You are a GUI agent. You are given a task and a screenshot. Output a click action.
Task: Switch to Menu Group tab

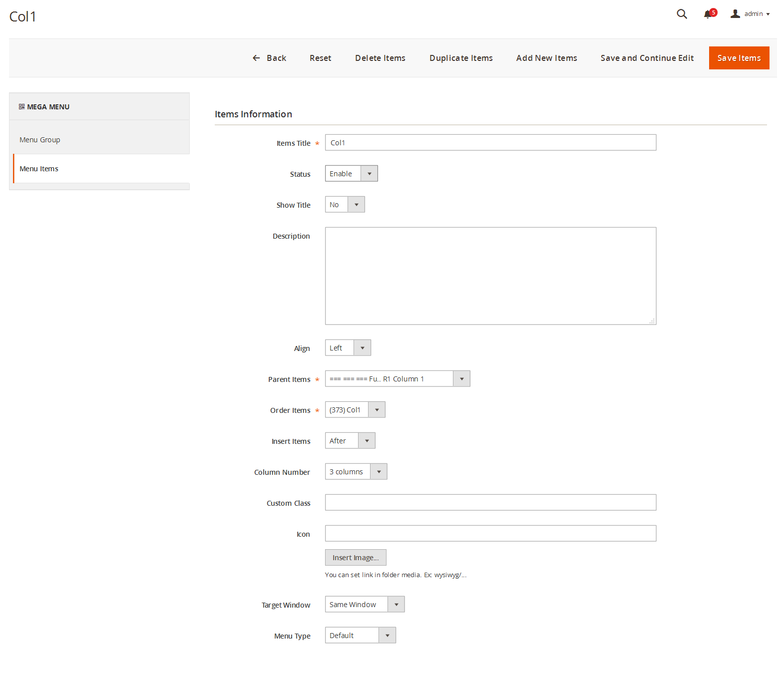(40, 140)
